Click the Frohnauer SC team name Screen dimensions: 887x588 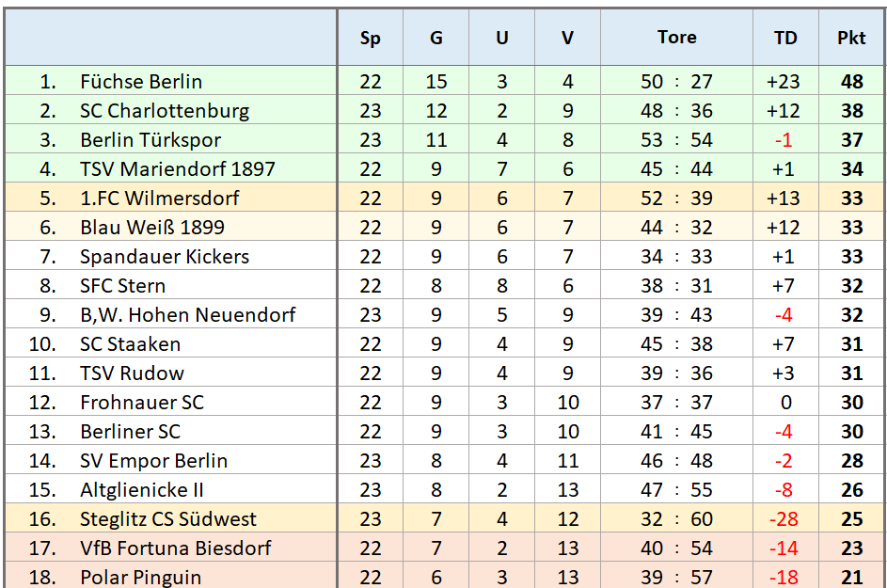(x=142, y=403)
